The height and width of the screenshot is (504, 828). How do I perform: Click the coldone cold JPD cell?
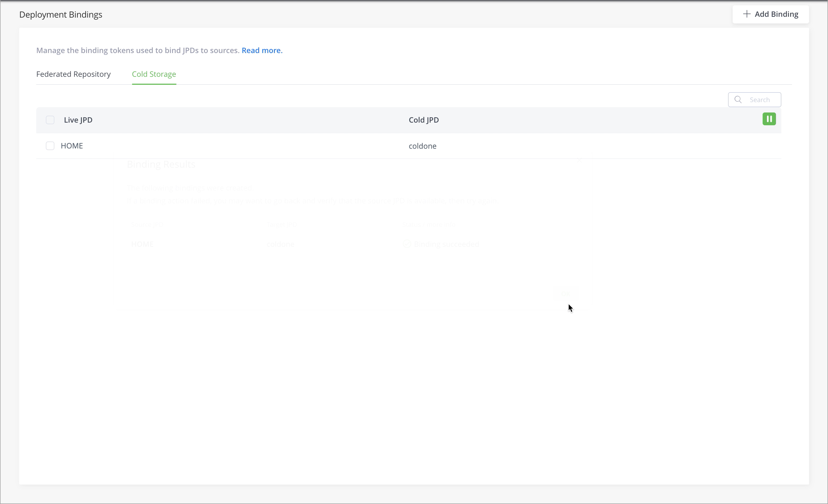[x=422, y=146]
